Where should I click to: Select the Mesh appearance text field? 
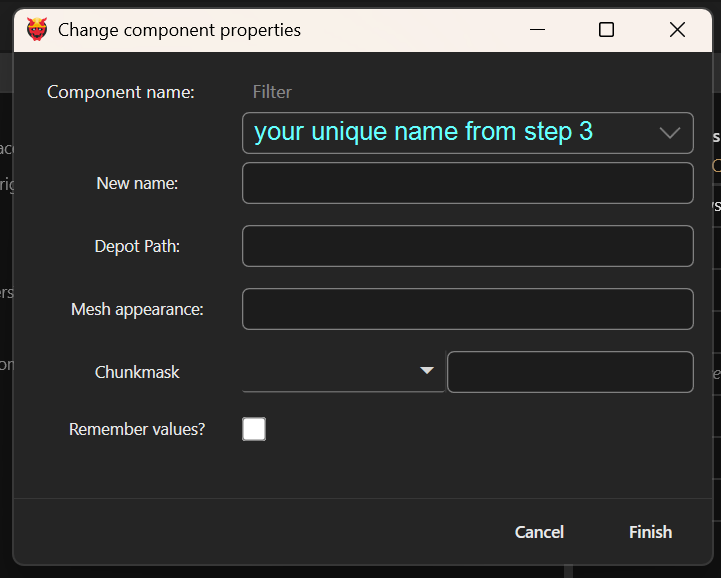coord(467,309)
